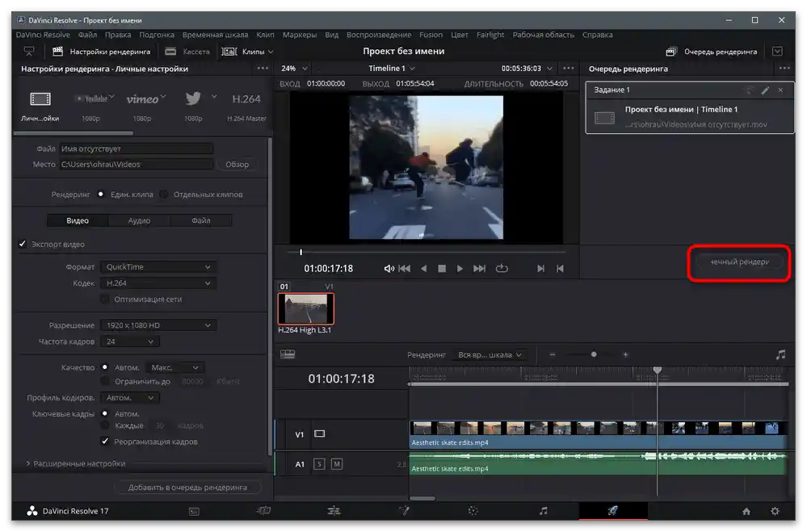Open viewer options three-dots menu
807x532 pixels.
[568, 69]
